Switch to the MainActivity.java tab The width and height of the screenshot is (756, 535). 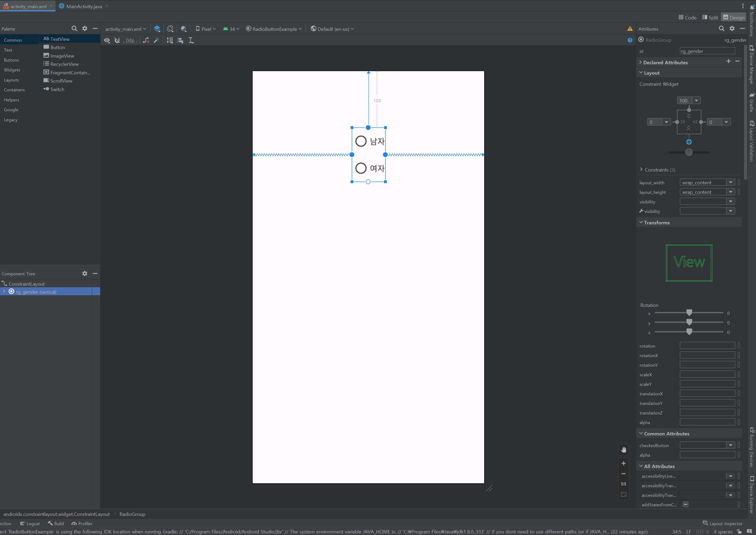tap(84, 6)
